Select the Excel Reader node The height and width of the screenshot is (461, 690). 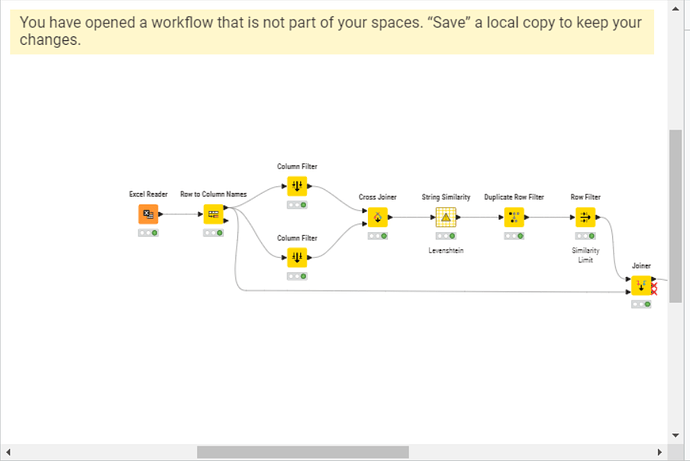148,214
